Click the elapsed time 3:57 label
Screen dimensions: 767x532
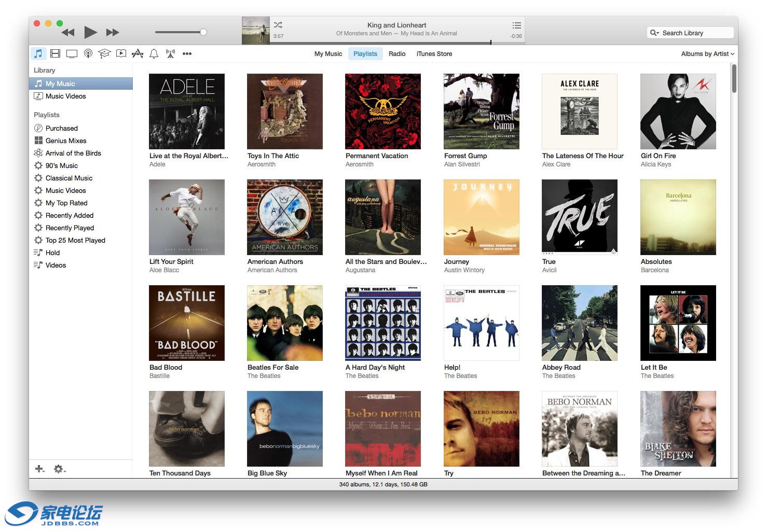278,36
